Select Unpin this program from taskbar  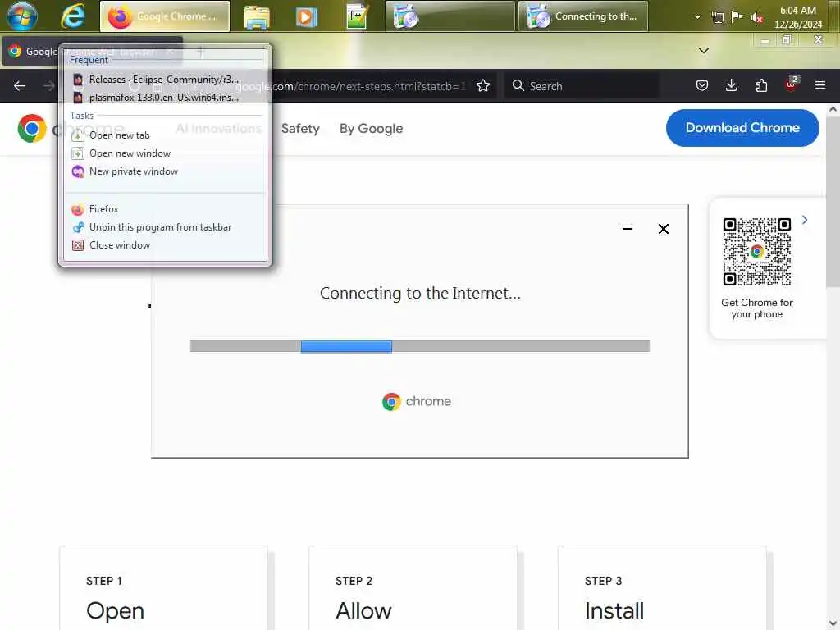point(164,227)
